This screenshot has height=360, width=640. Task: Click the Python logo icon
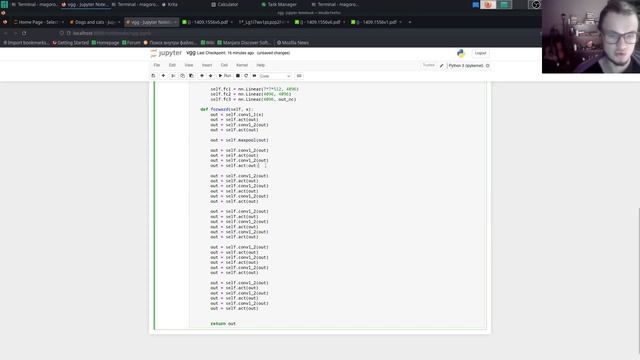click(461, 53)
